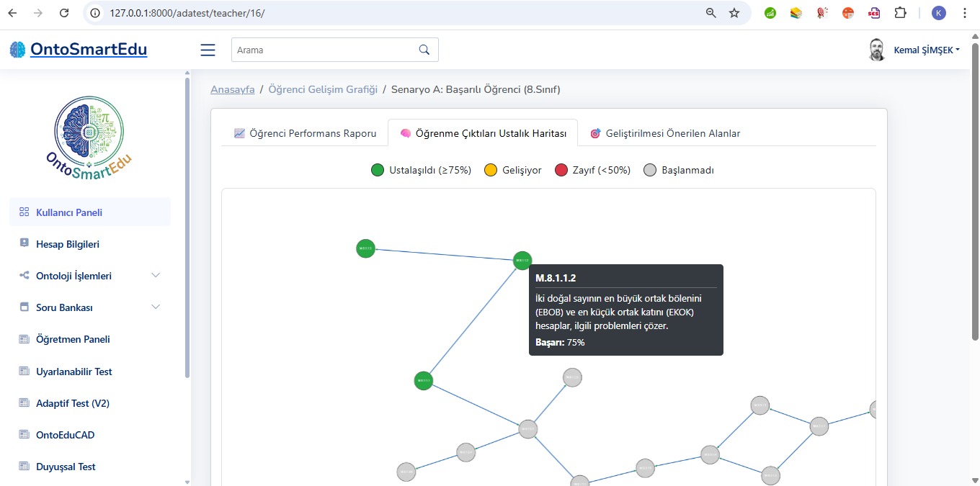Click the hamburger menu toggle icon
Image resolution: width=980 pixels, height=486 pixels.
208,50
